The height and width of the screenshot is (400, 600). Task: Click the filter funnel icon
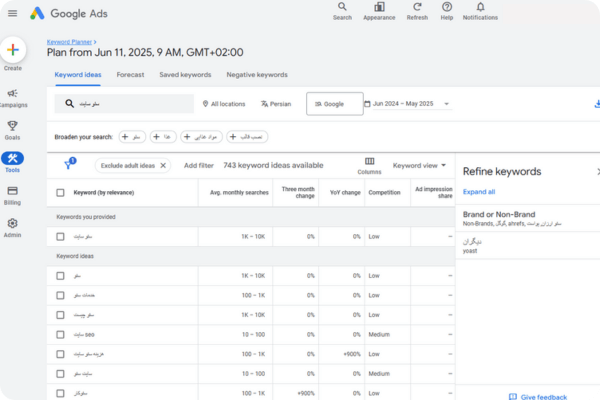click(68, 165)
